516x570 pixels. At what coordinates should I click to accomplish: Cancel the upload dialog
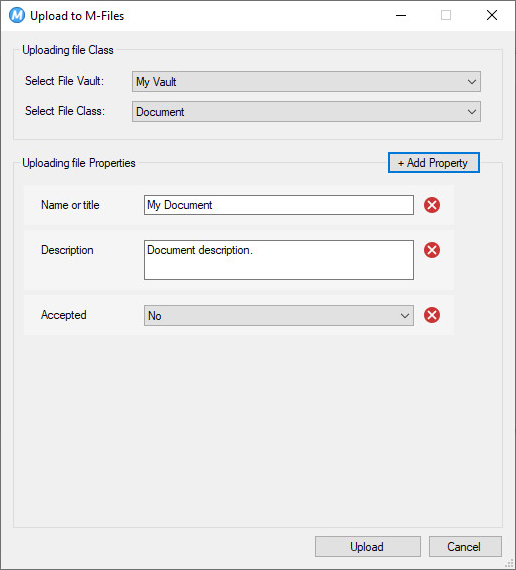[465, 546]
